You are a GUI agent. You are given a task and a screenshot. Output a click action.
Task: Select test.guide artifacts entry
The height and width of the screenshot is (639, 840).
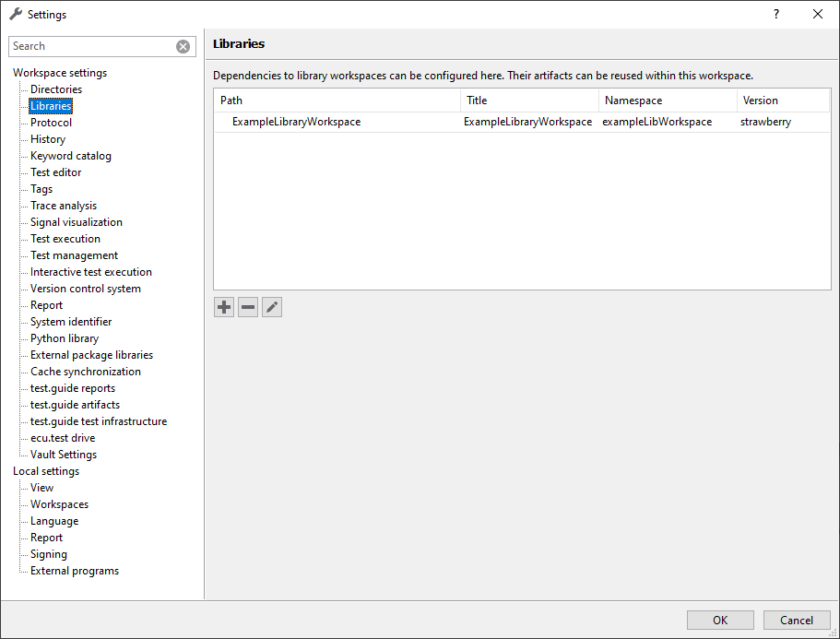click(75, 405)
